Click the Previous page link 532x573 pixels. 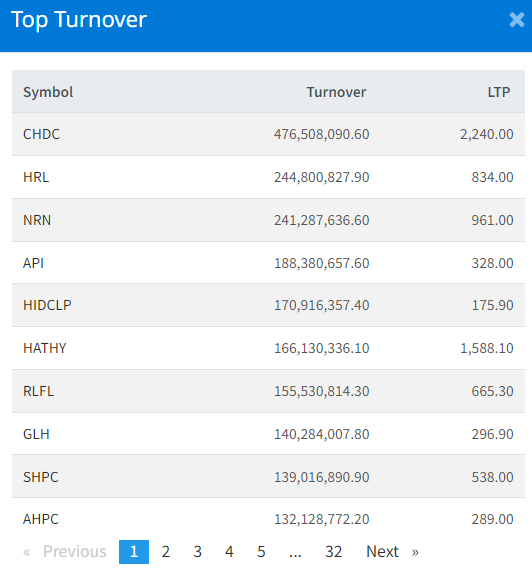pyautogui.click(x=65, y=551)
